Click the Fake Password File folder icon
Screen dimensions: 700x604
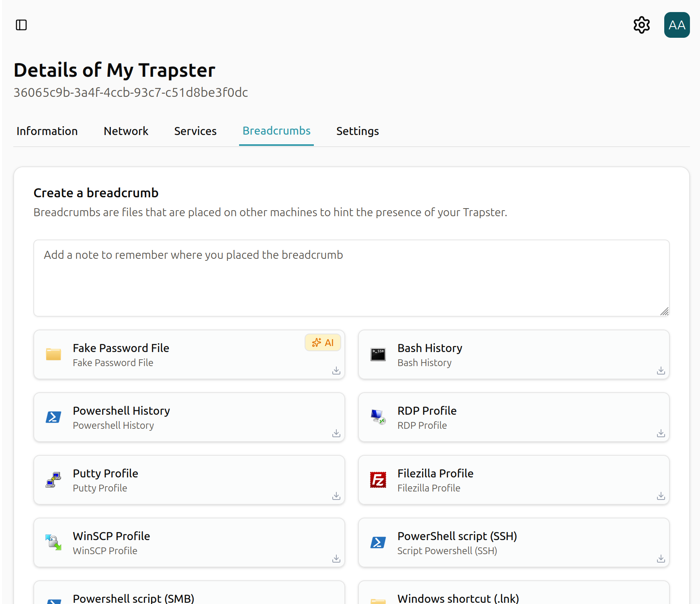coord(53,354)
